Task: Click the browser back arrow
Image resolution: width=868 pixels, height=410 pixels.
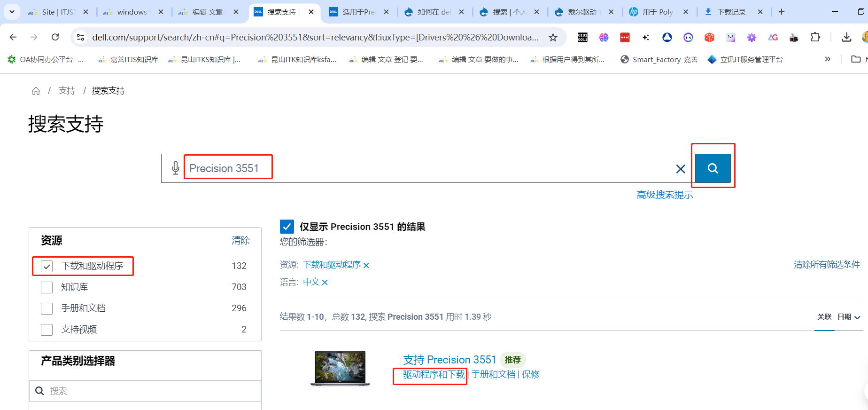Action: pos(13,37)
